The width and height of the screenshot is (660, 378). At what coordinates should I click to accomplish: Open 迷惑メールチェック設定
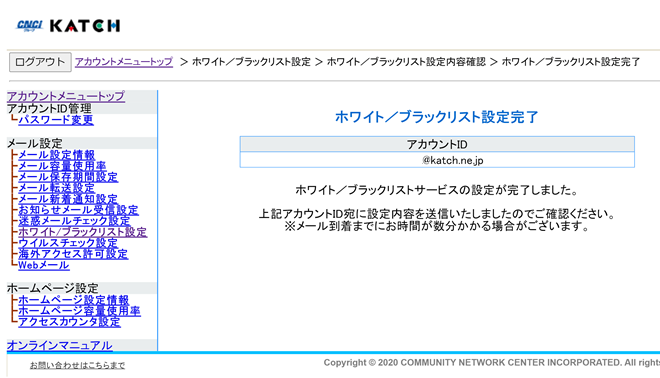coord(74,221)
